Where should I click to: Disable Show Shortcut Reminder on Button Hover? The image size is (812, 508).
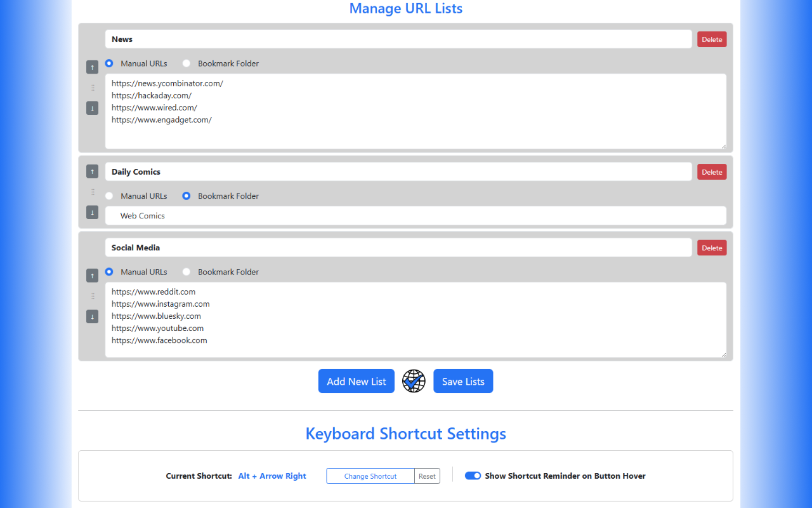point(473,476)
